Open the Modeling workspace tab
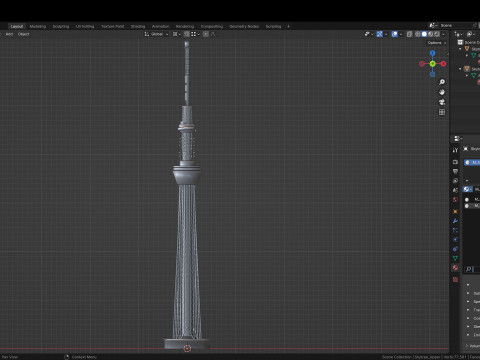The height and width of the screenshot is (360, 480). click(38, 26)
